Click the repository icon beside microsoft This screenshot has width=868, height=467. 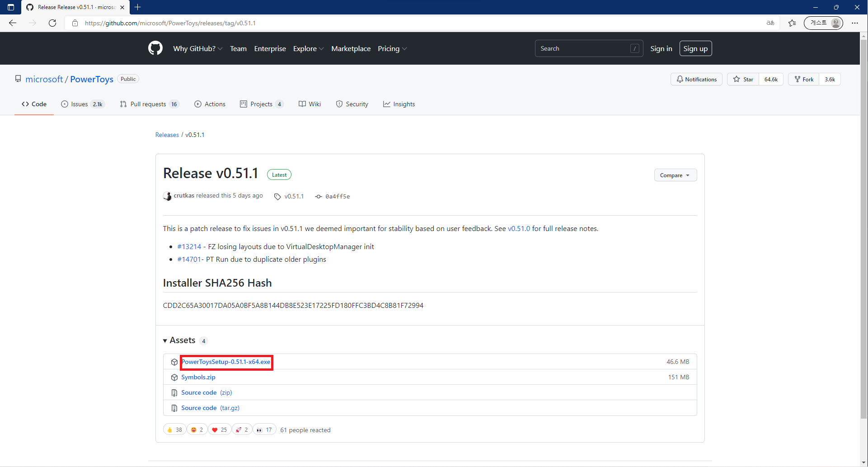click(18, 79)
